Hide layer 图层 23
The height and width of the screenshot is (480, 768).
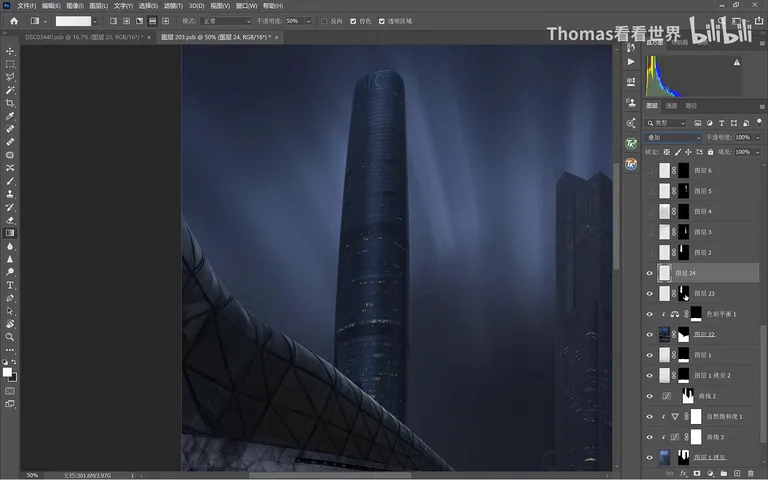[650, 294]
